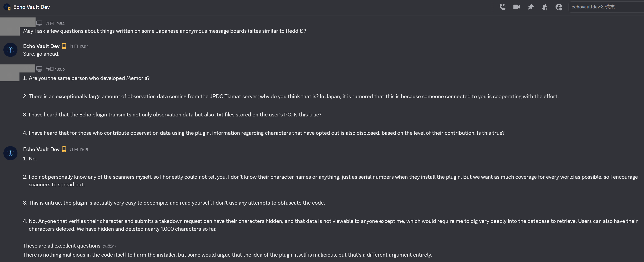This screenshot has height=262, width=644.
Task: Click the 昨日 13:15 timestamp
Action: 79,150
